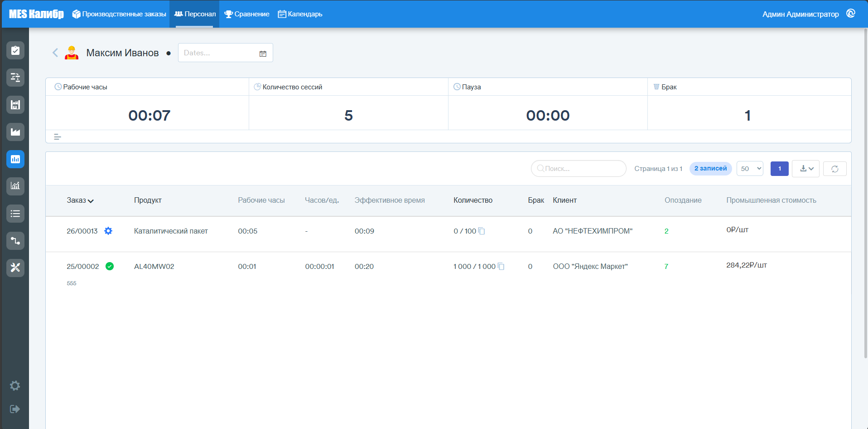This screenshot has width=868, height=429.
Task: Copy quantity icon next to 1 000 / 1 000
Action: coord(501,266)
